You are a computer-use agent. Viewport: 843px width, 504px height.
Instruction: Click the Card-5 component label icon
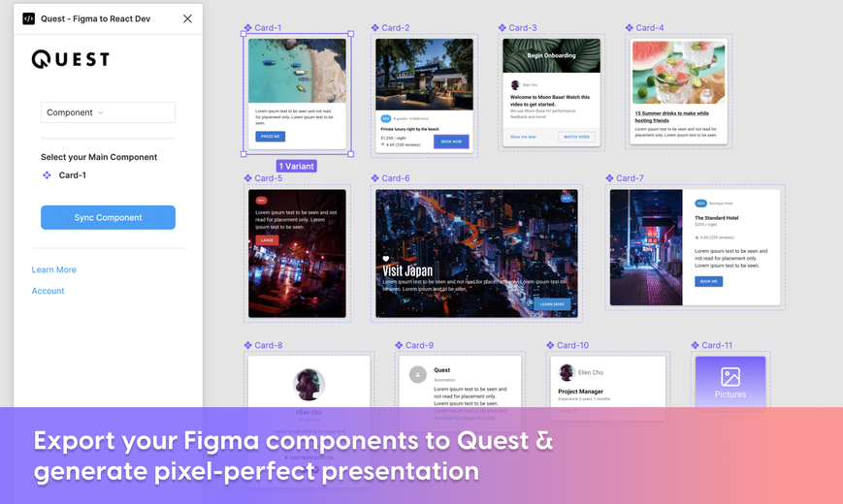247,177
